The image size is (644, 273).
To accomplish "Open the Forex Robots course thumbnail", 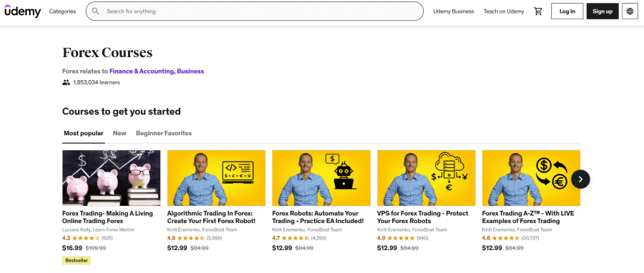I will (x=321, y=178).
